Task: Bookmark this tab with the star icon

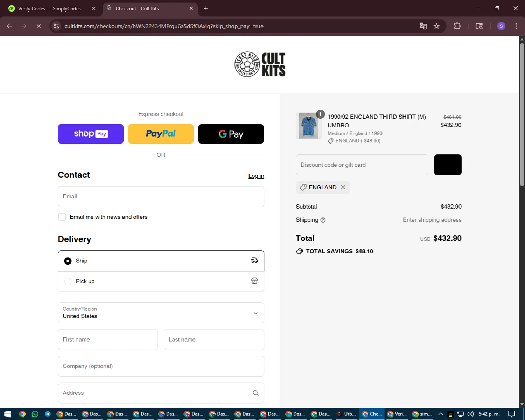Action: click(436, 26)
